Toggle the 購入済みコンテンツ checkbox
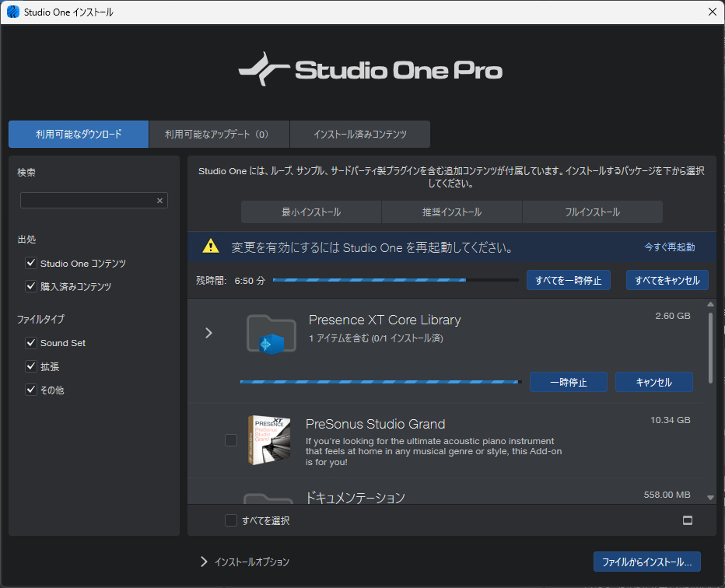The image size is (725, 588). pyautogui.click(x=31, y=287)
